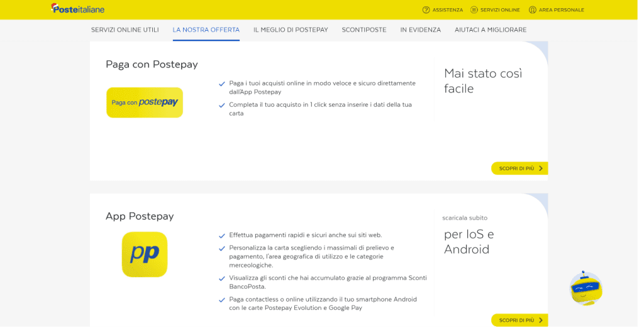Click the yellow pp app icon
644x330 pixels.
(145, 255)
